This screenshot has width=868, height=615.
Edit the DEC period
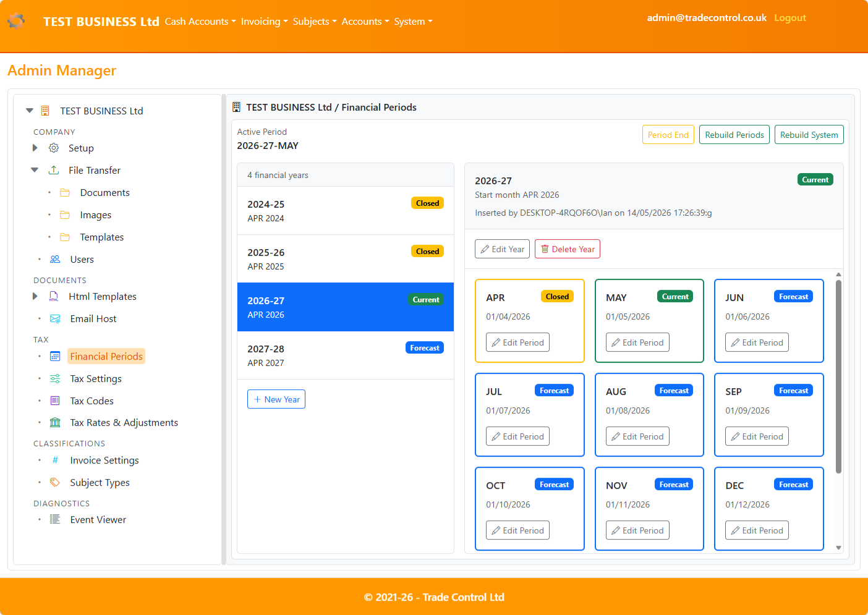point(757,530)
